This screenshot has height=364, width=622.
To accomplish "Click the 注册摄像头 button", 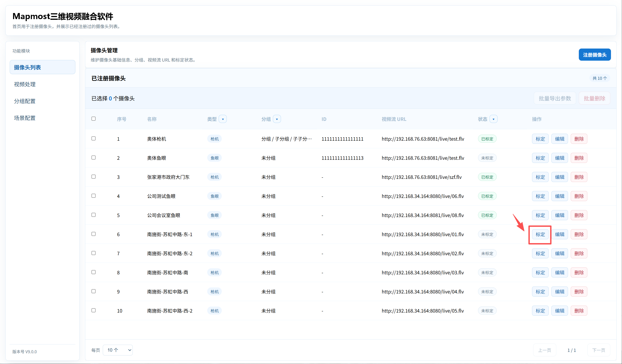I will point(595,55).
